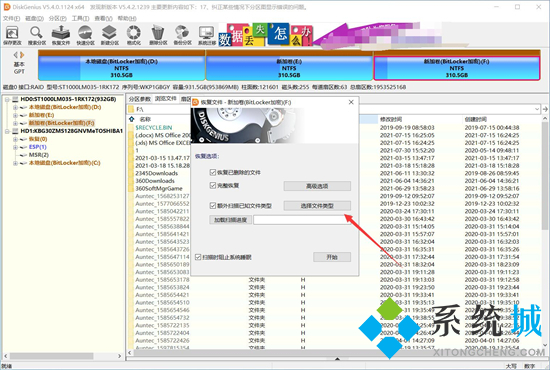Open the Backup Partition (备份分区) tool
The height and width of the screenshot is (370, 550).
[182, 35]
